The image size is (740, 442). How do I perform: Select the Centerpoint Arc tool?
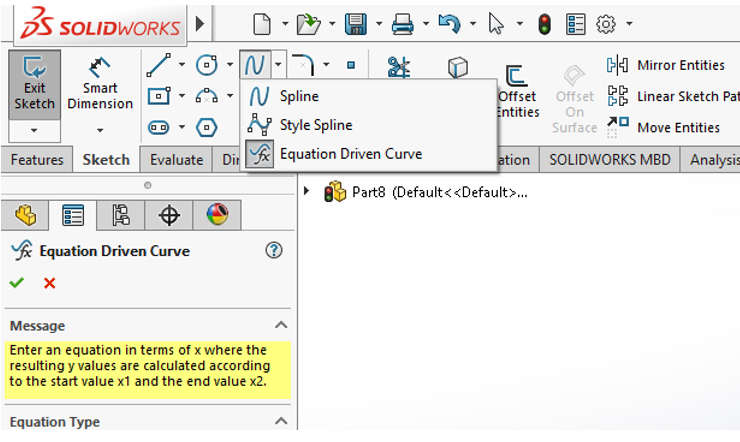pos(207,96)
